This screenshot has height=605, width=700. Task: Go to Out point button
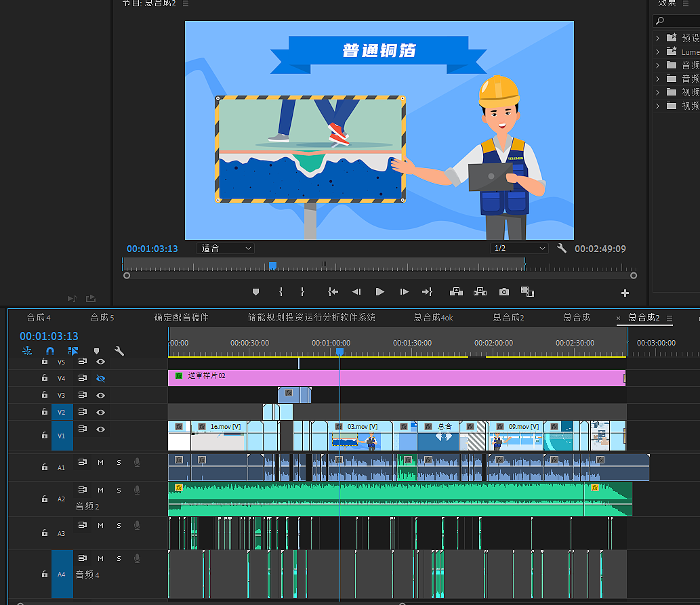(427, 292)
